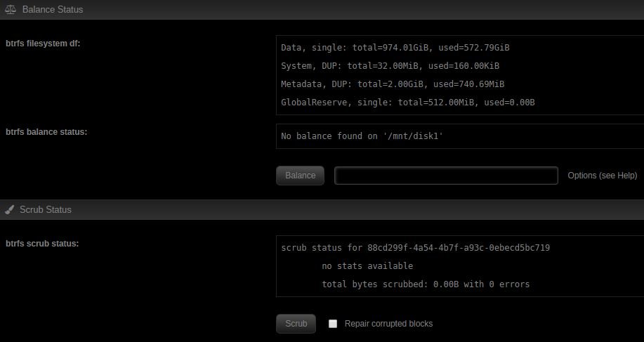
Task: Select the 'System, DUP' usage line
Action: point(390,66)
